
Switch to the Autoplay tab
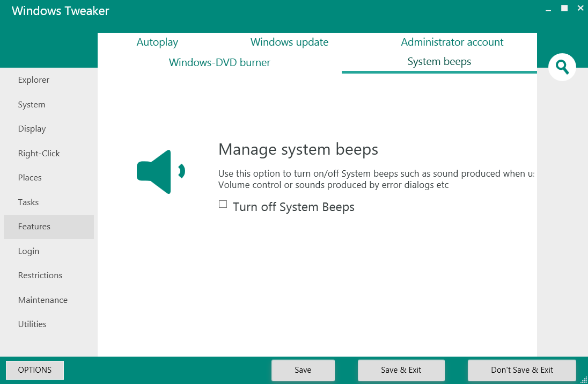pos(157,42)
